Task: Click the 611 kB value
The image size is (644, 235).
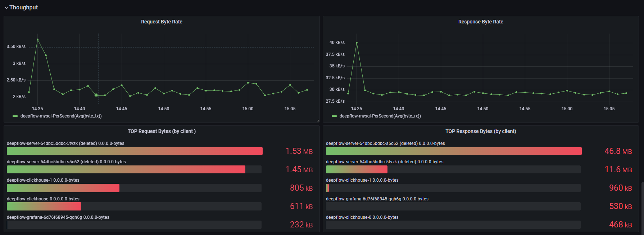Action: pyautogui.click(x=301, y=206)
